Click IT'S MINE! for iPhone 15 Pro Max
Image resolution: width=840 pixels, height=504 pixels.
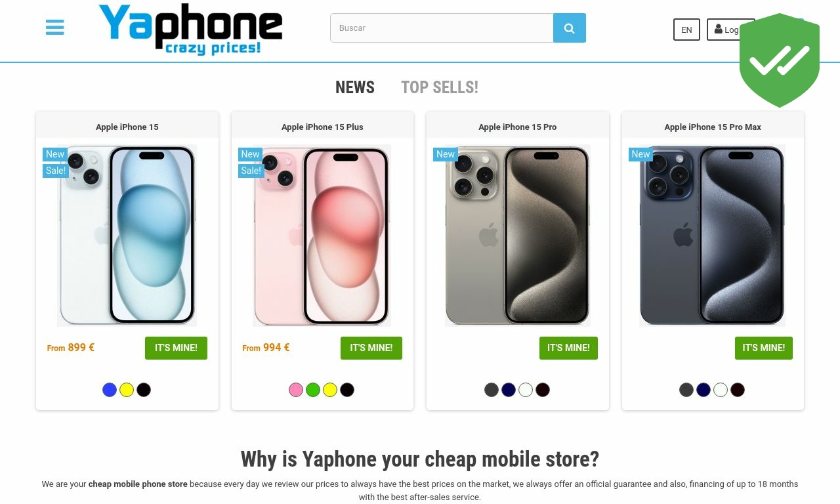(764, 348)
